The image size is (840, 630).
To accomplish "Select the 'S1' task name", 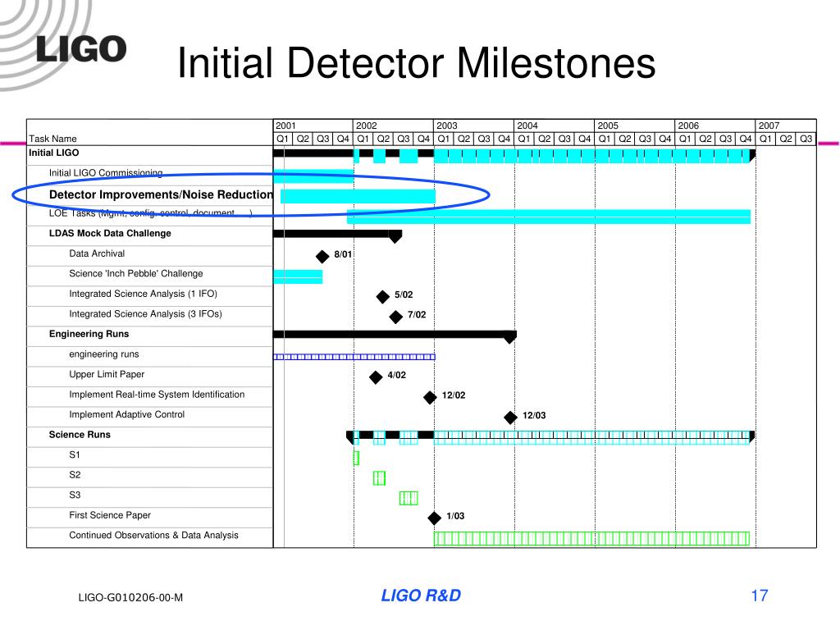I will [75, 454].
